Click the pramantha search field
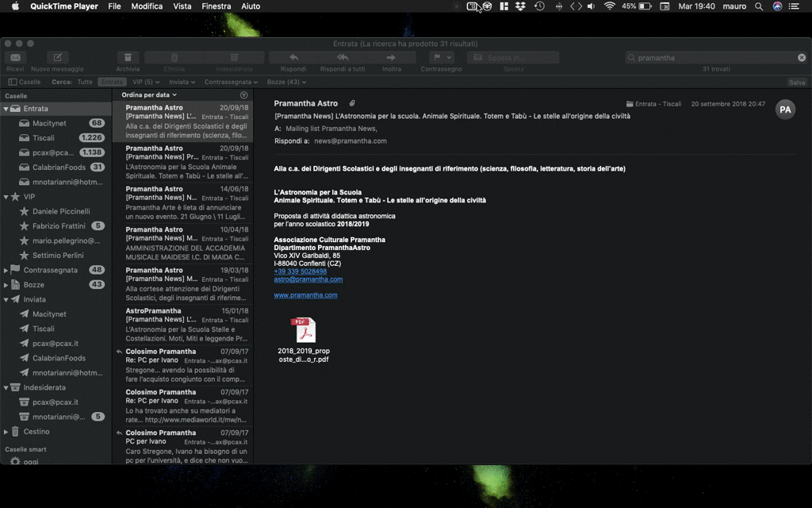 tap(714, 57)
